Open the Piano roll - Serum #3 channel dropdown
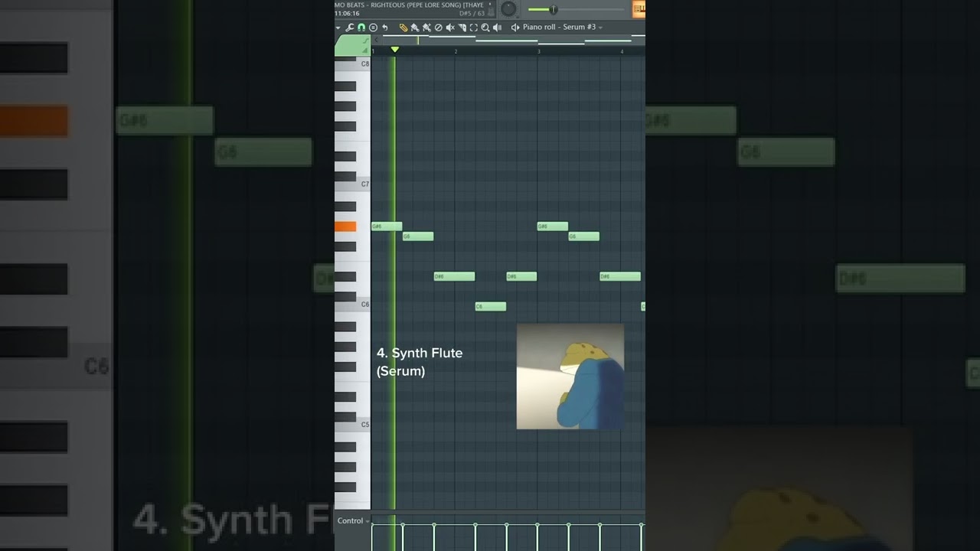Image resolution: width=980 pixels, height=551 pixels. point(563,27)
